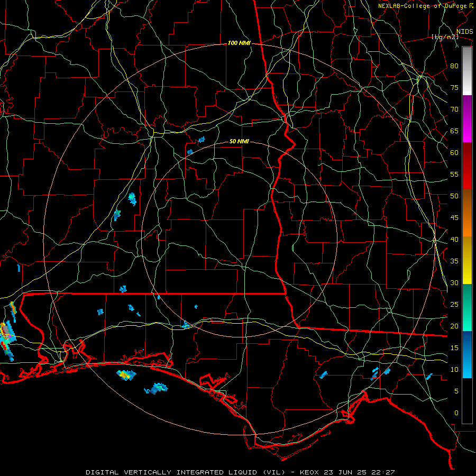
Task: Select the yellow band of the color scale
Action: click(467, 260)
